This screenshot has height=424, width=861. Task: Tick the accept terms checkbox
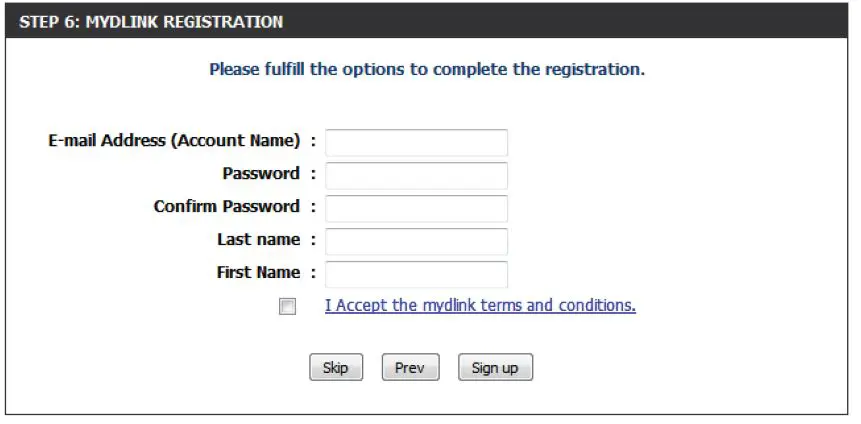[288, 307]
